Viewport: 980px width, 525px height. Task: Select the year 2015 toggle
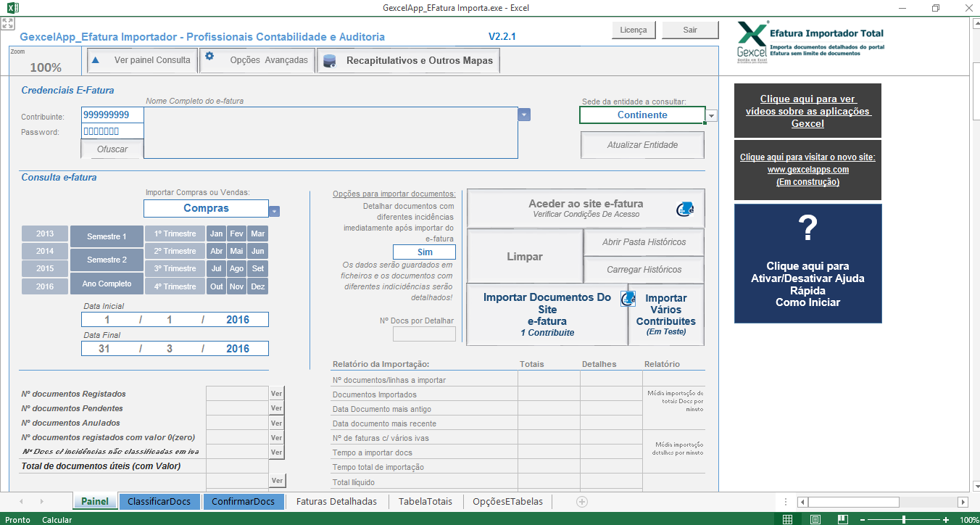point(45,268)
